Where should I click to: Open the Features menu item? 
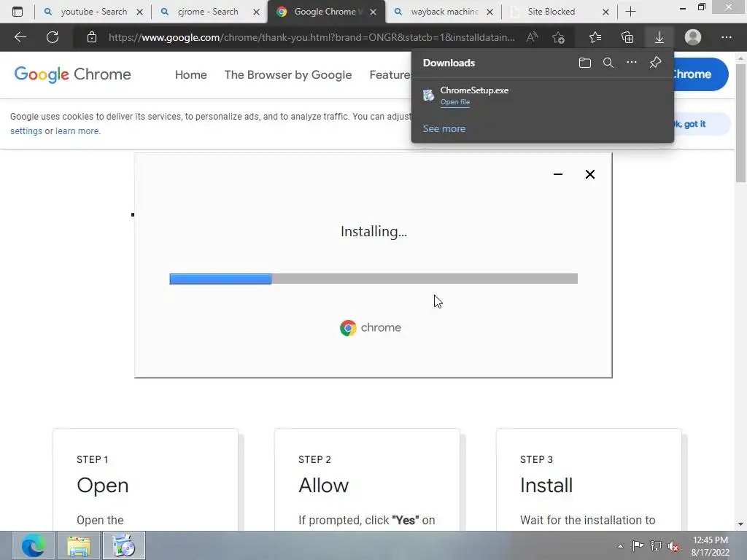pos(390,75)
